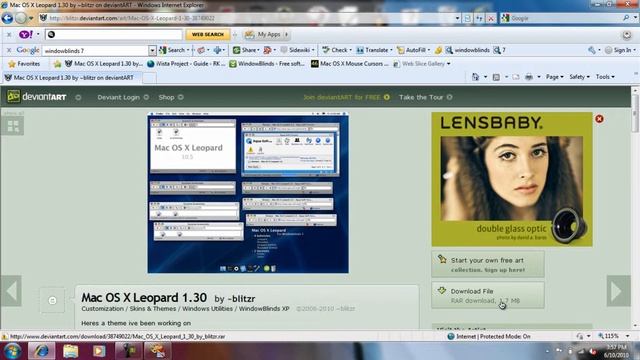Click the Lensbaby advertisement image
The image size is (640, 360).
tap(512, 179)
